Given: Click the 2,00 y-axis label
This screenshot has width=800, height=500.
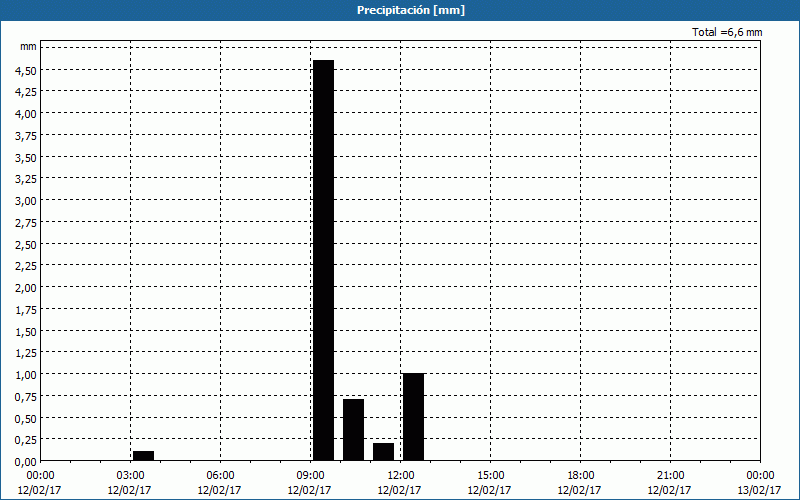Looking at the screenshot, I should [x=26, y=288].
